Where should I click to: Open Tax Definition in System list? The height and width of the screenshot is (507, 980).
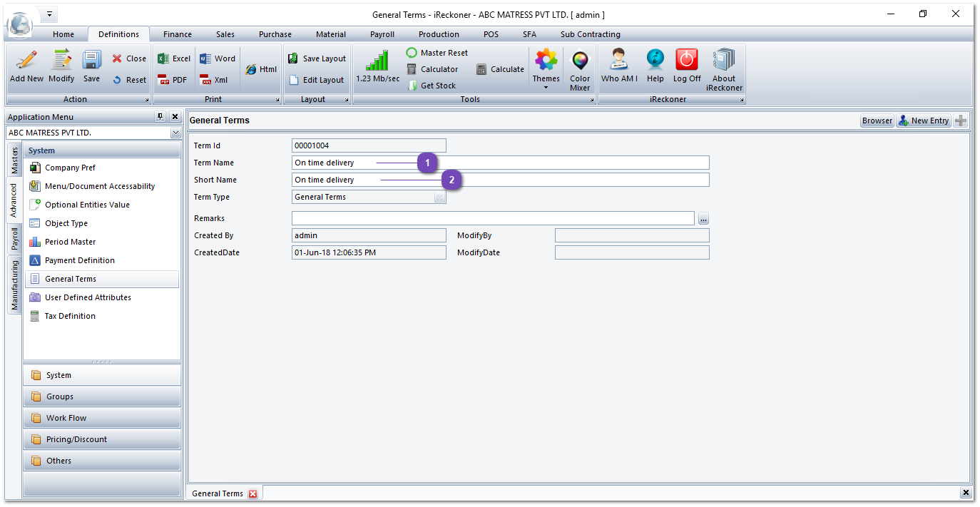[70, 316]
